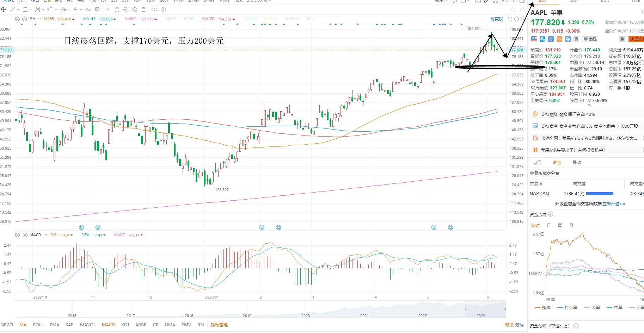644x333 pixels.
Task: Delete drawings with the trash icon
Action: [x=143, y=10]
